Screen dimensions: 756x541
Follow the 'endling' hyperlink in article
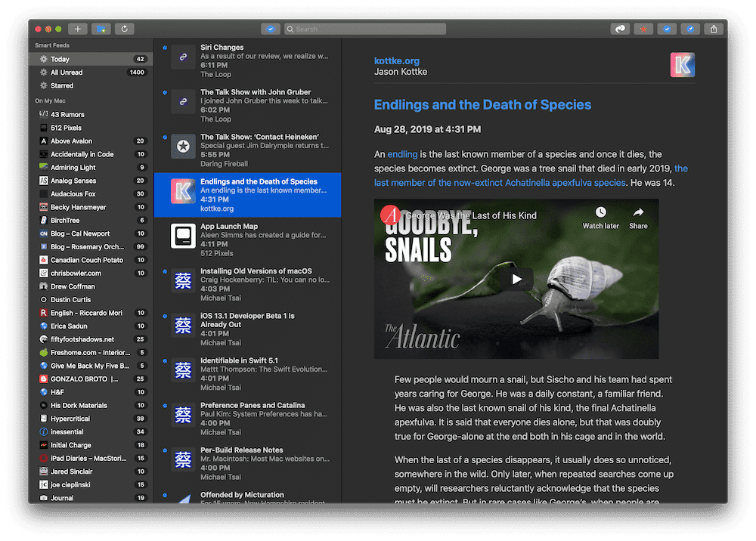click(x=402, y=154)
